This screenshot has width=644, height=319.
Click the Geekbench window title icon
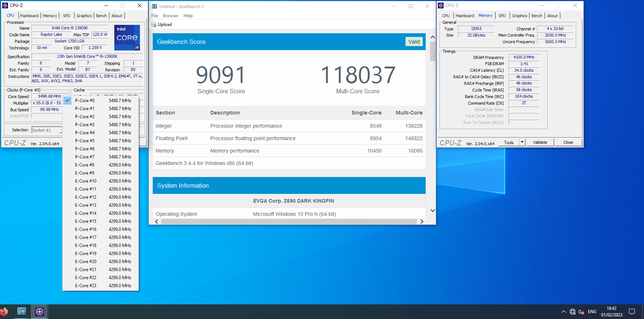tap(155, 6)
